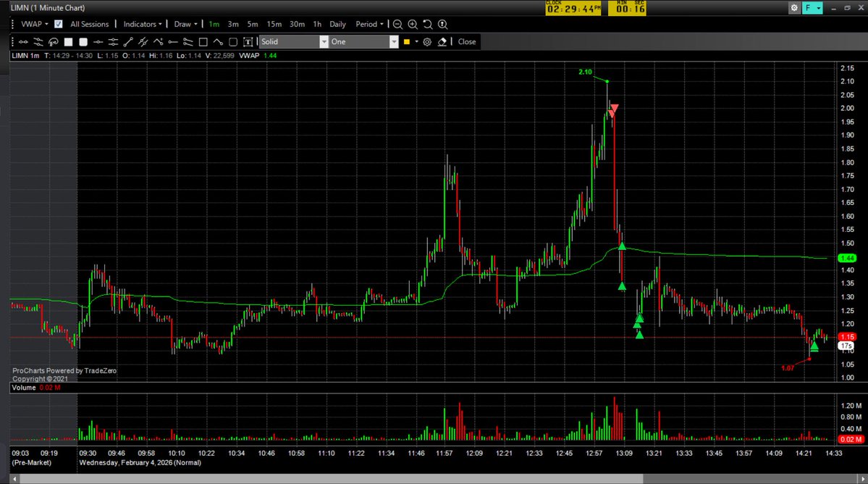Screen dimensions: 868x484
Task: Close the drawing toolbar
Action: tap(467, 42)
